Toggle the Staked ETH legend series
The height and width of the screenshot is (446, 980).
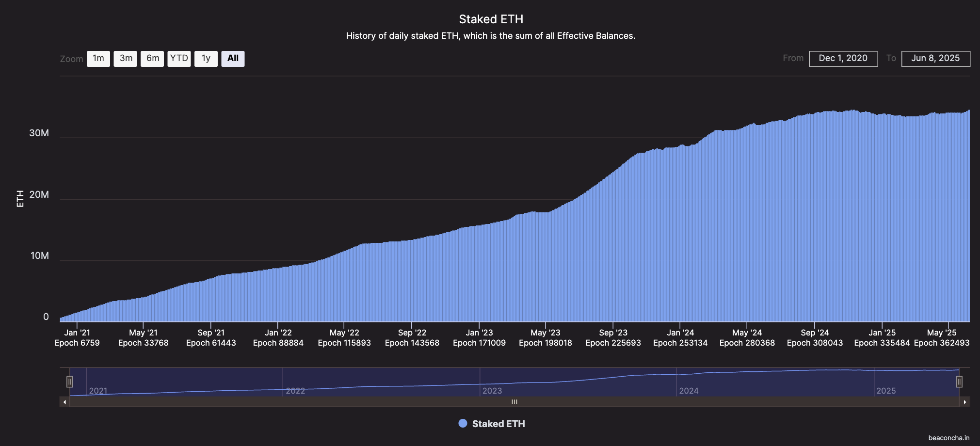498,424
